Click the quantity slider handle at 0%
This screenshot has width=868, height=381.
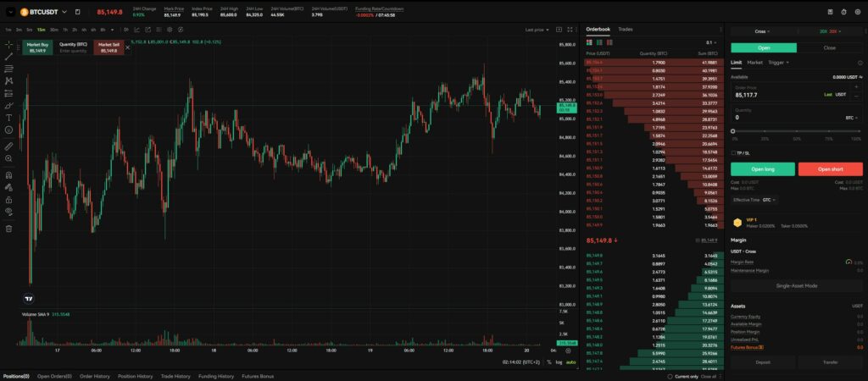733,131
